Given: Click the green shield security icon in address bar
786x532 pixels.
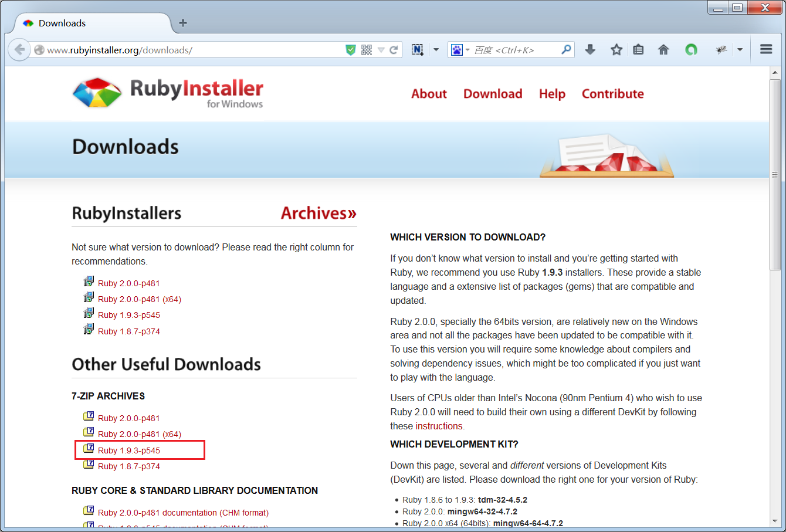Looking at the screenshot, I should pos(351,50).
